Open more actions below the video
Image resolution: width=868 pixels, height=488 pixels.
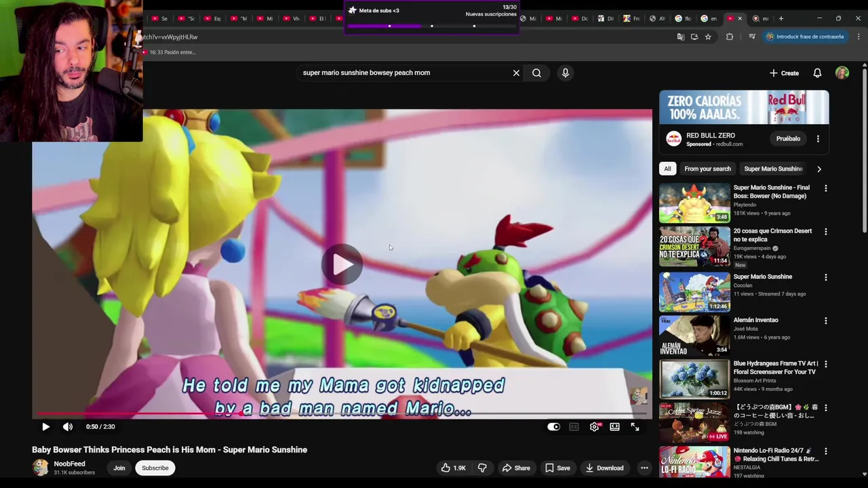644,468
